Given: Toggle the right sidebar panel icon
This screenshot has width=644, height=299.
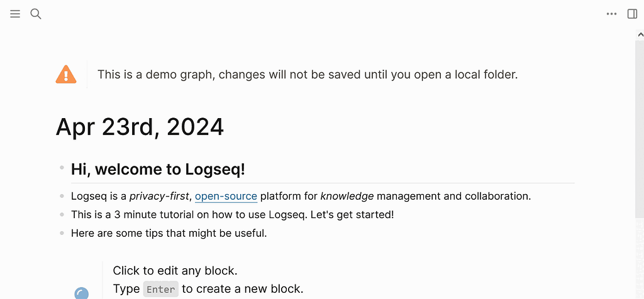Looking at the screenshot, I should 633,14.
